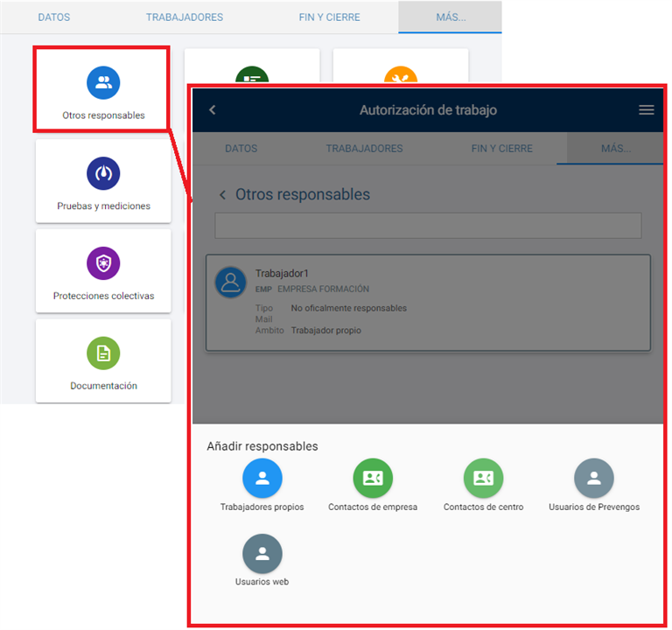Screen dimensions: 672x630
Task: Switch to FIN Y CIERRE tab in background page
Action: [x=329, y=17]
